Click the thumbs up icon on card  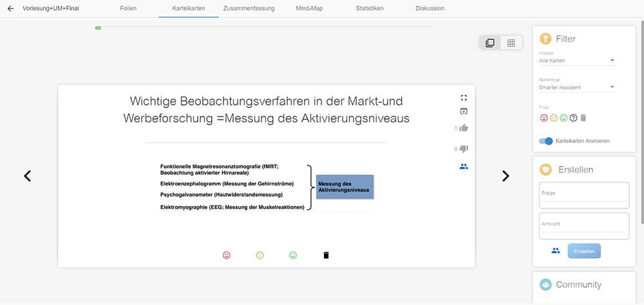coord(464,128)
